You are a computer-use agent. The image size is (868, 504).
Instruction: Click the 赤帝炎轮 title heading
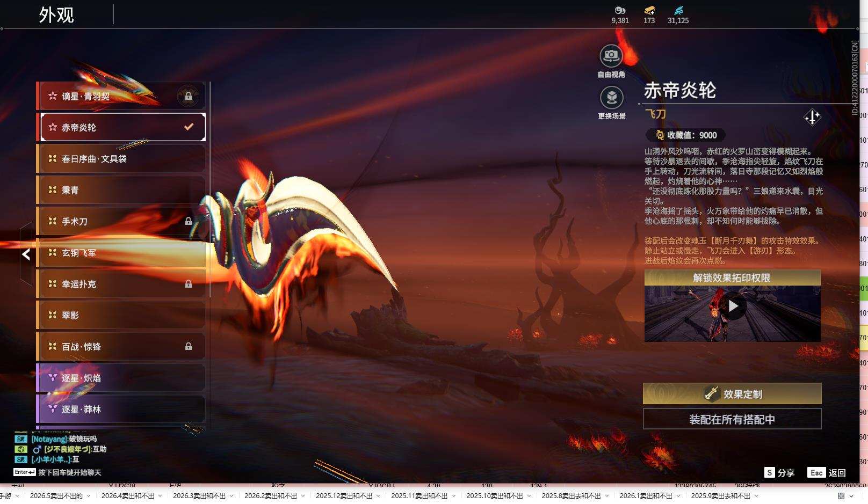point(680,90)
